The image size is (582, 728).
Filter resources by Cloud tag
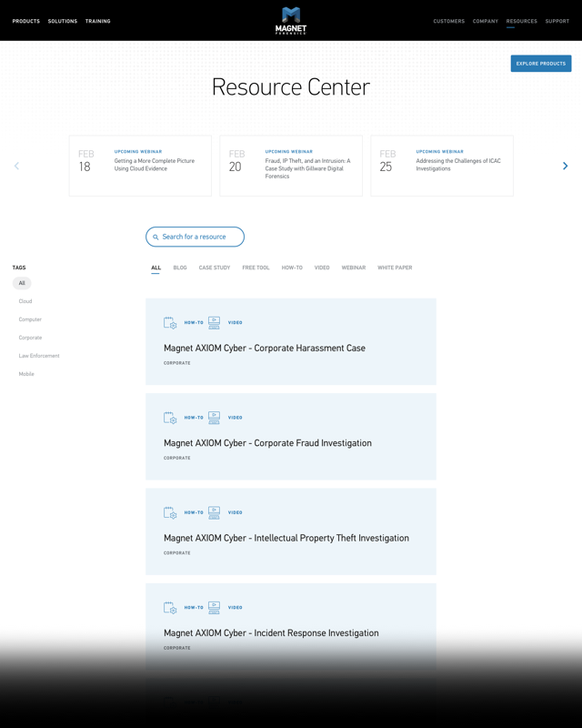click(x=25, y=301)
